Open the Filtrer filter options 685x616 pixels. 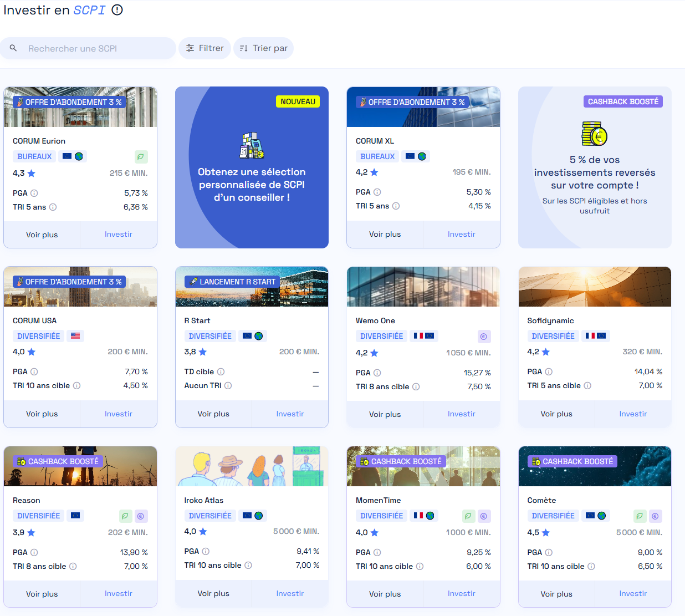205,48
